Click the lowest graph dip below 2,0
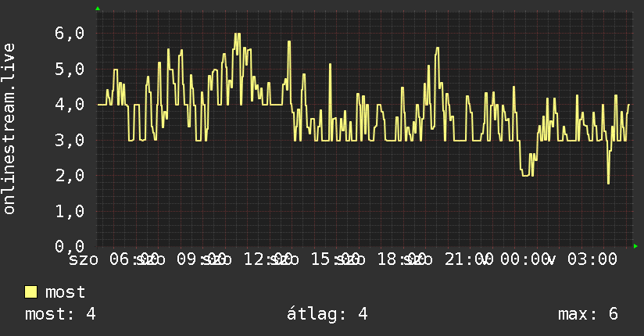 pos(608,181)
